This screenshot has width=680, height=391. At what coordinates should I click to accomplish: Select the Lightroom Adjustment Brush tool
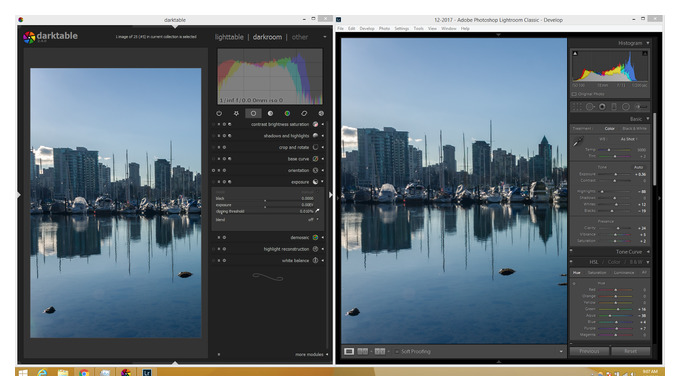(x=641, y=107)
